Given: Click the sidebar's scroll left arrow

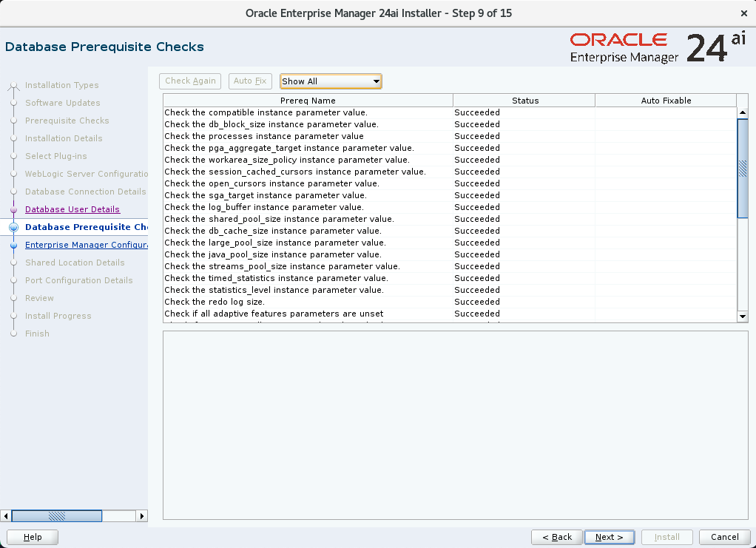Looking at the screenshot, I should 6,515.
